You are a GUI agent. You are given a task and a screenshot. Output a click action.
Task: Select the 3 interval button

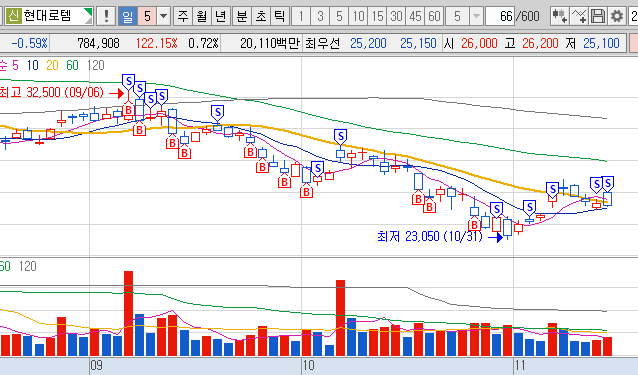pyautogui.click(x=320, y=16)
